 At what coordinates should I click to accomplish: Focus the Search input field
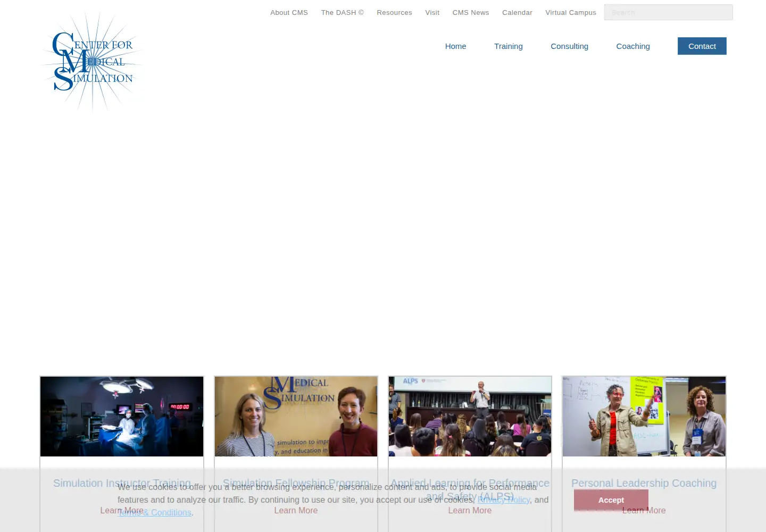click(x=668, y=12)
